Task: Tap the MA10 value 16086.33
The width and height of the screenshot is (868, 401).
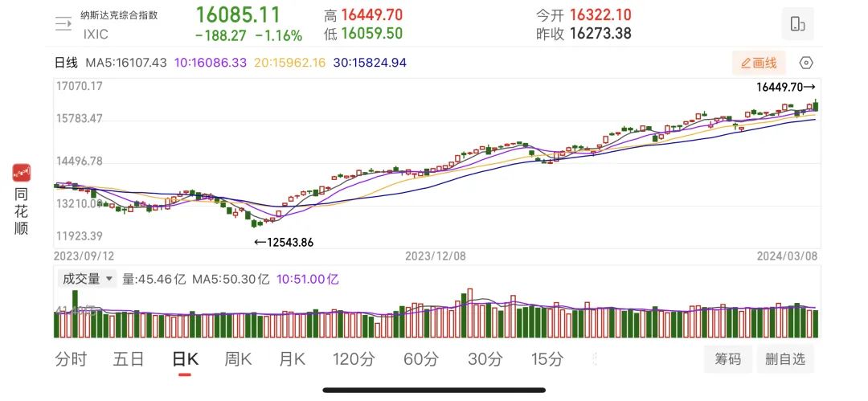Action: pyautogui.click(x=211, y=63)
